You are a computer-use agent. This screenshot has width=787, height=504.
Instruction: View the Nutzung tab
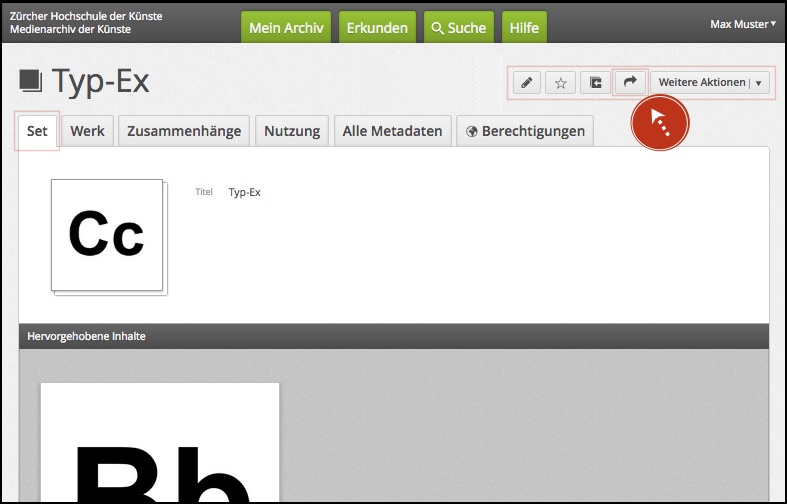(292, 131)
